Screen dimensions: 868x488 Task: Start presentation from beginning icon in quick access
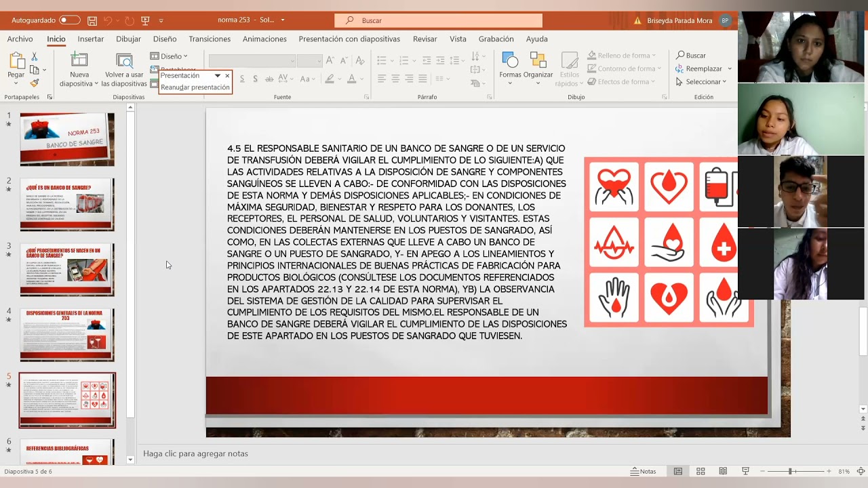(145, 20)
